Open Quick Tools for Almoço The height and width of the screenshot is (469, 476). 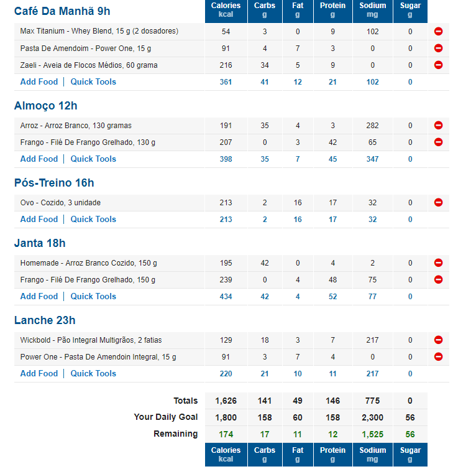tap(93, 159)
